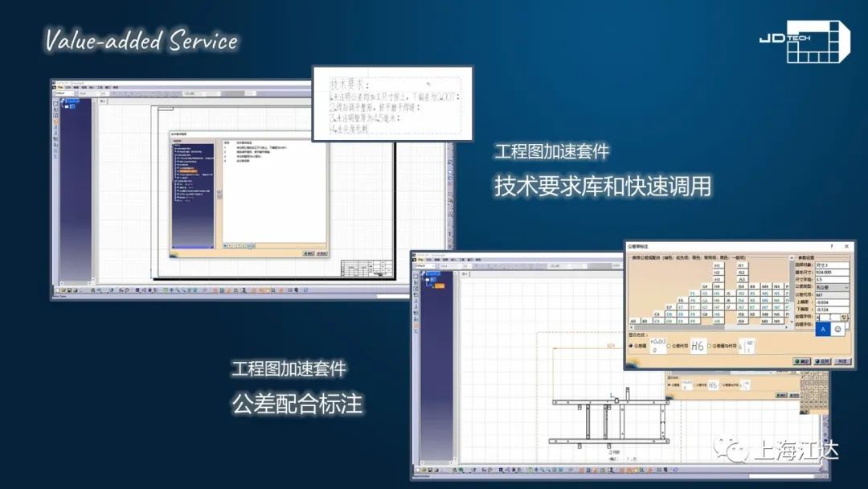
Task: Choose the JS1 cell in the tolerance grid
Action: coord(741,266)
